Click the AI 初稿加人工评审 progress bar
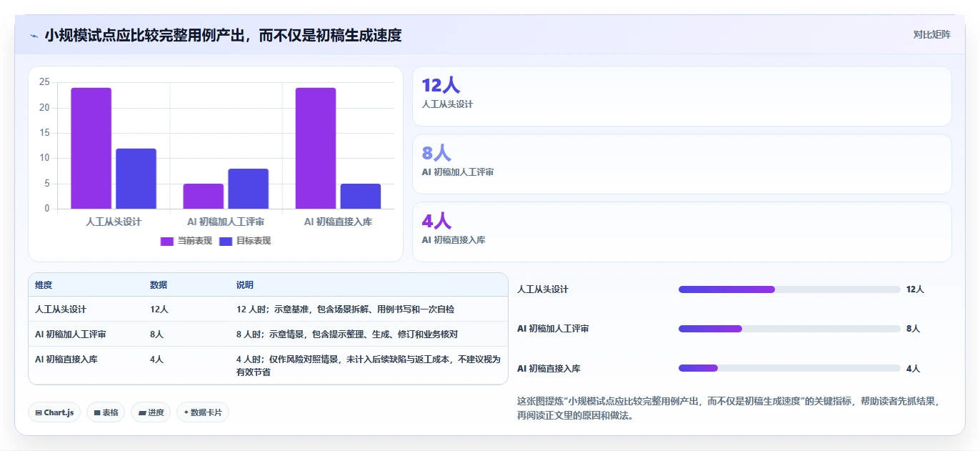The width and height of the screenshot is (980, 451). coord(789,329)
